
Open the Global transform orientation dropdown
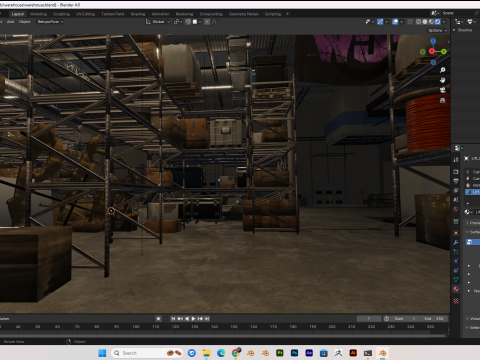tap(158, 22)
